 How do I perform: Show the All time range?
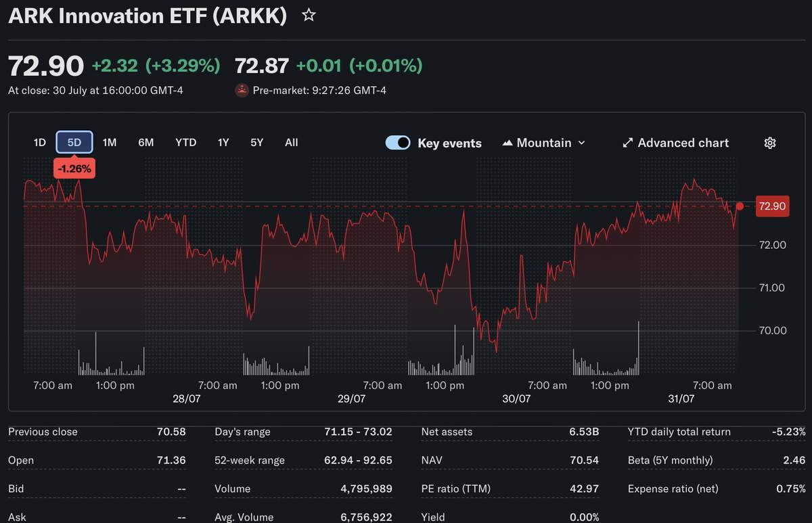pos(292,142)
